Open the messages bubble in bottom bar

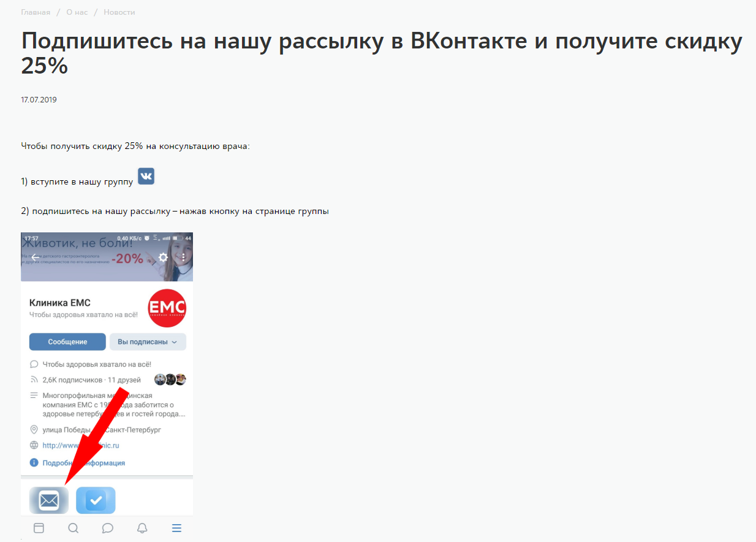point(107,528)
